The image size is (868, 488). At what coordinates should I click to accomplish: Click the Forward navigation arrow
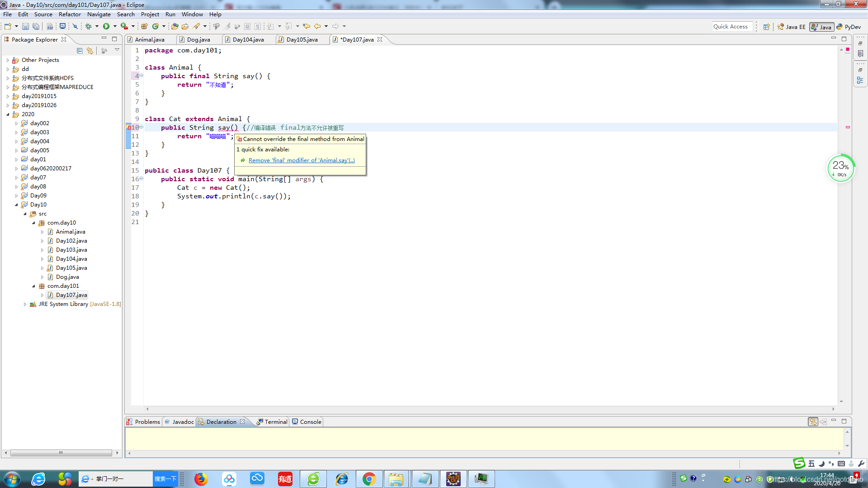pos(335,27)
